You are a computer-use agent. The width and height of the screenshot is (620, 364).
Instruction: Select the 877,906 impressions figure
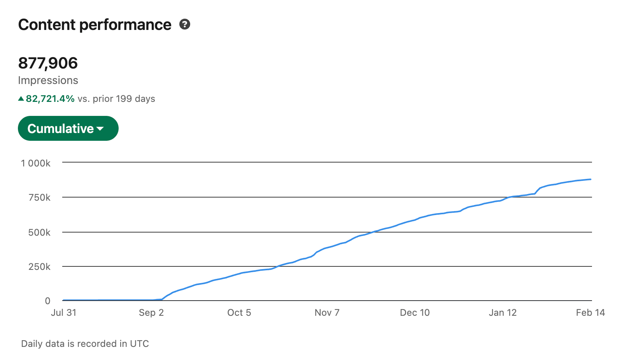coord(48,63)
